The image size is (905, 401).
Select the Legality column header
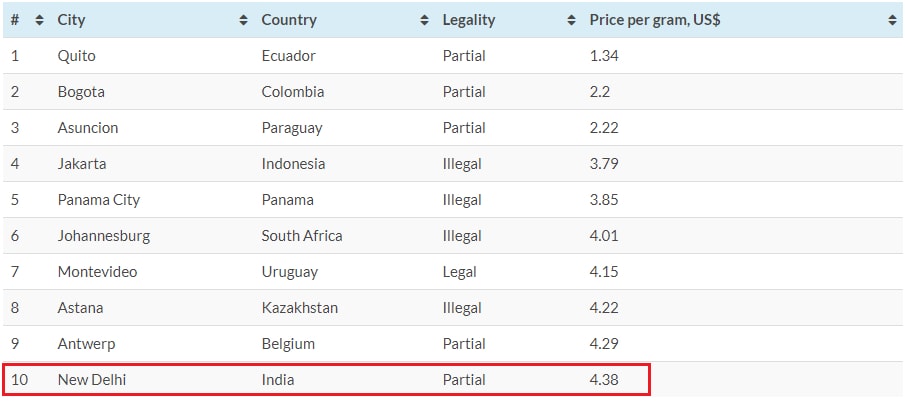[469, 20]
